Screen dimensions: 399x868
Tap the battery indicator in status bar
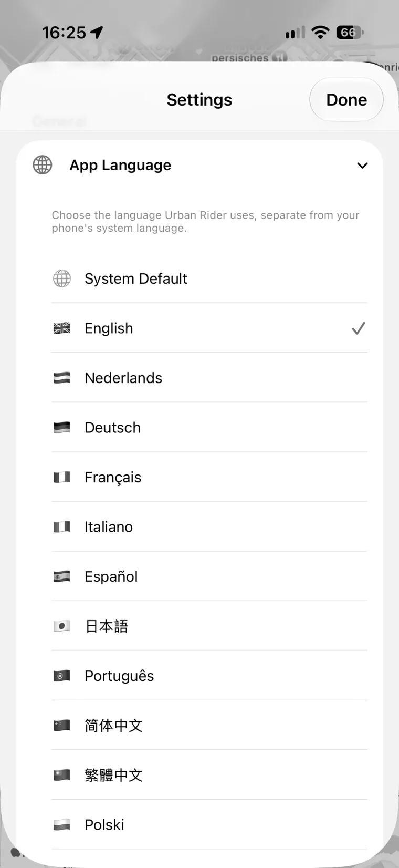[350, 33]
